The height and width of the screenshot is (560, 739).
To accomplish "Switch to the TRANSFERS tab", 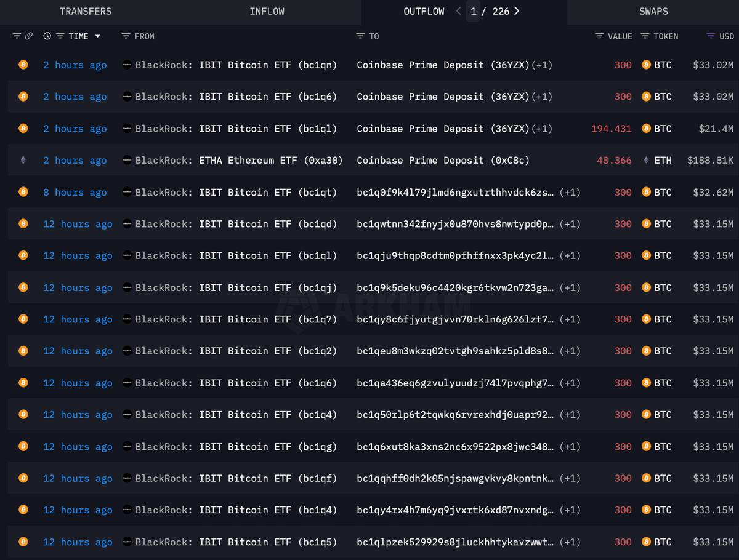I will pyautogui.click(x=86, y=11).
